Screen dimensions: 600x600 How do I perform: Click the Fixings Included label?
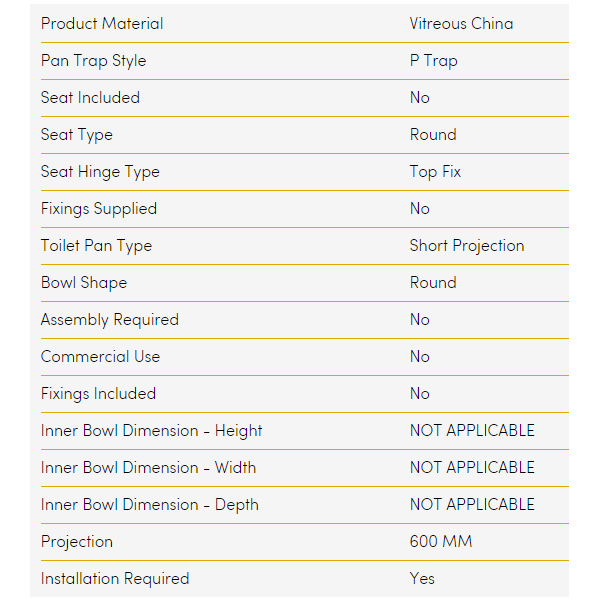click(x=98, y=393)
